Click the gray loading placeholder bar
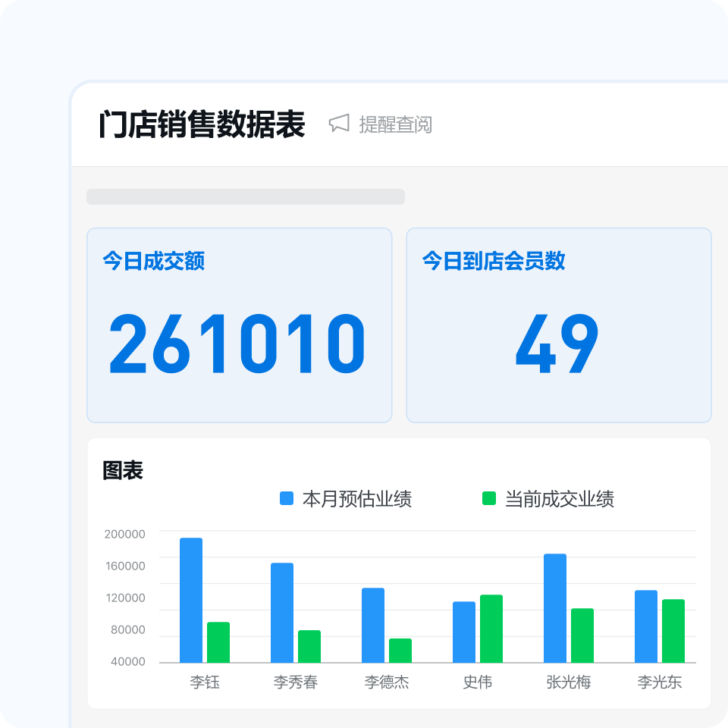 pyautogui.click(x=246, y=194)
